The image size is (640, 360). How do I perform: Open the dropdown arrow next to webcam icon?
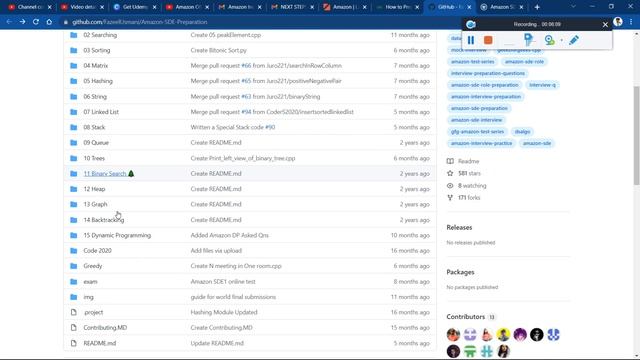[x=561, y=40]
